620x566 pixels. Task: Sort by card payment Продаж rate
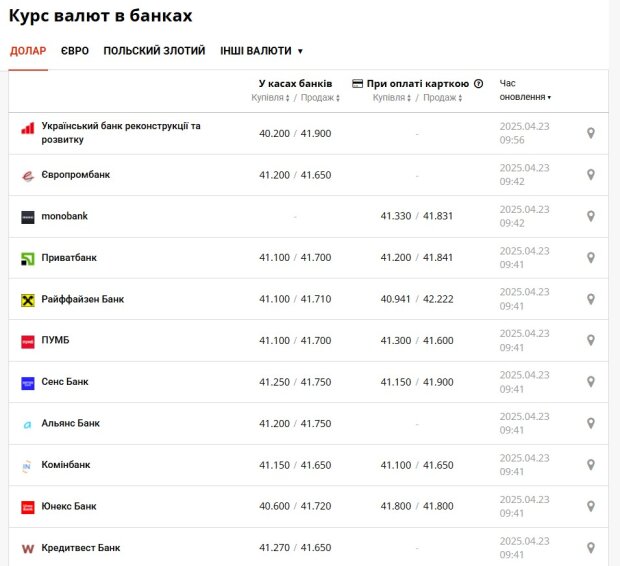[442, 98]
